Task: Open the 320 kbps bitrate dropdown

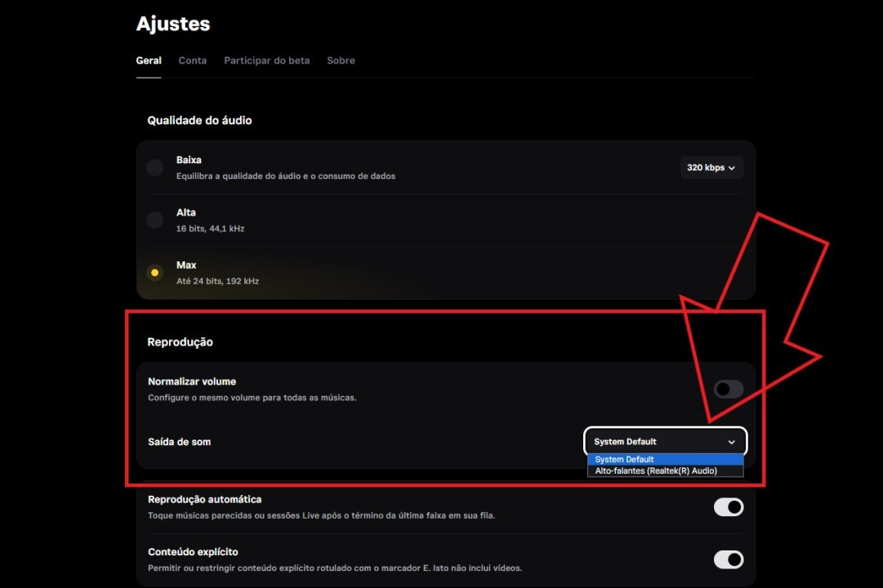Action: 711,167
